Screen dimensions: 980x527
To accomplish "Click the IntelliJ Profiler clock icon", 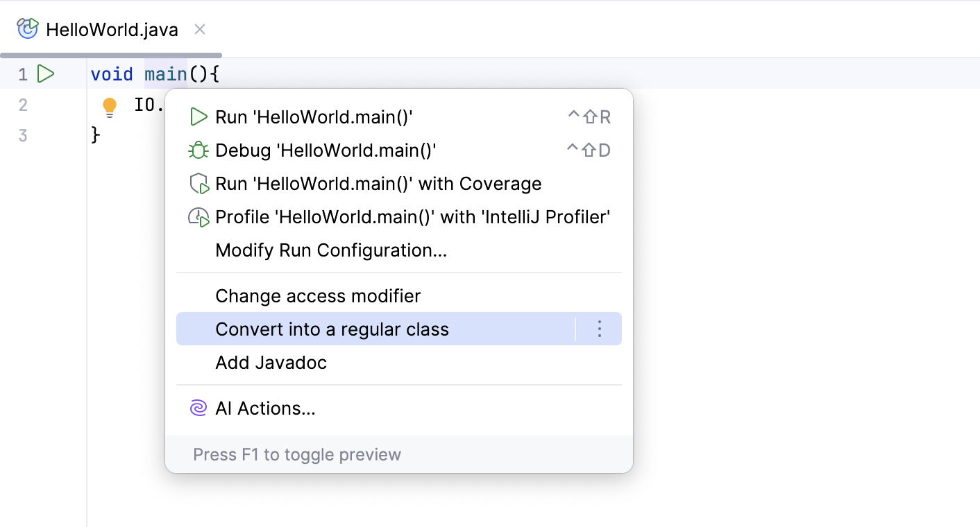I will (198, 216).
